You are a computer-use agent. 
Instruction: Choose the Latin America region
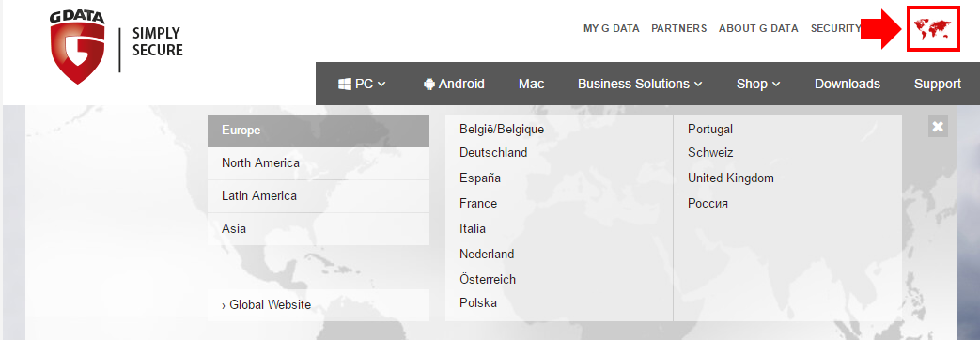319,195
